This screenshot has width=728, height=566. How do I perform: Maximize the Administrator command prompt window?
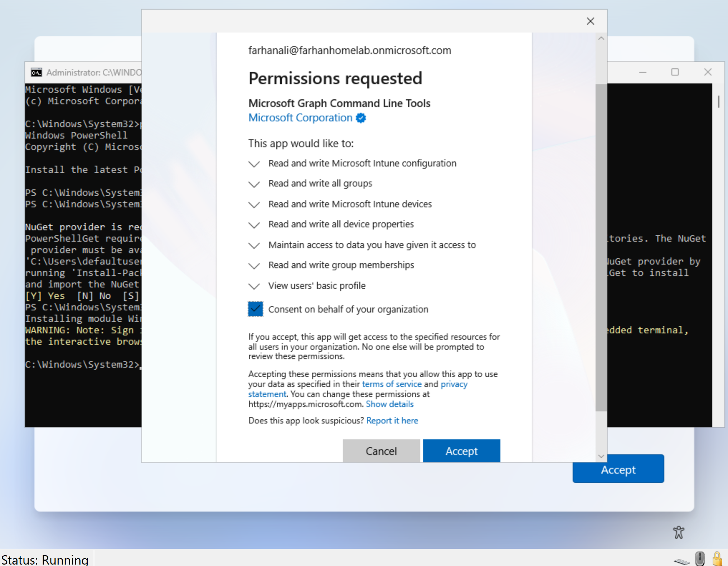(x=675, y=72)
